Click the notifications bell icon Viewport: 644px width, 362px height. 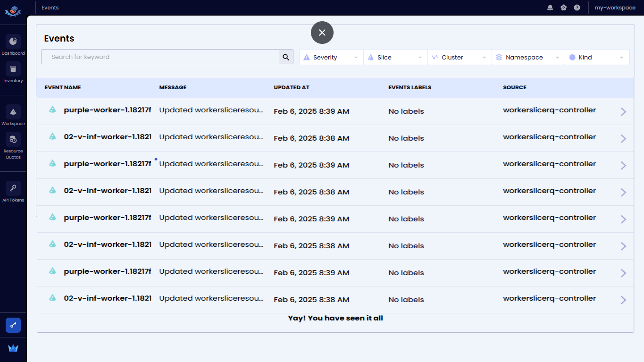pyautogui.click(x=550, y=8)
